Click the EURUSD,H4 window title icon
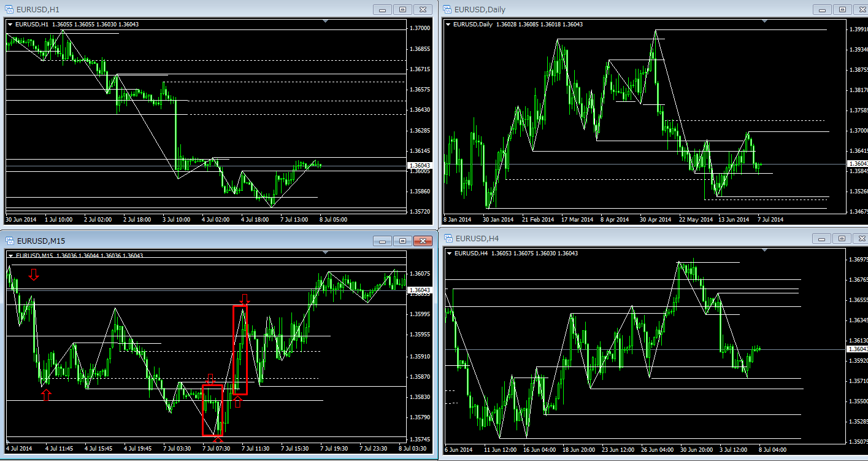This screenshot has width=868, height=461. pos(448,238)
